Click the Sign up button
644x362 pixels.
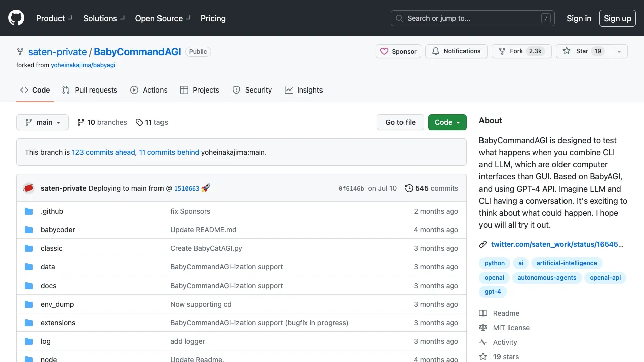click(x=617, y=18)
